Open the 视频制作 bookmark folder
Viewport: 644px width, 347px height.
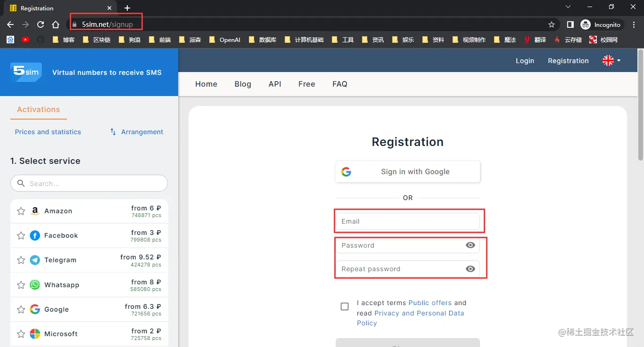469,40
